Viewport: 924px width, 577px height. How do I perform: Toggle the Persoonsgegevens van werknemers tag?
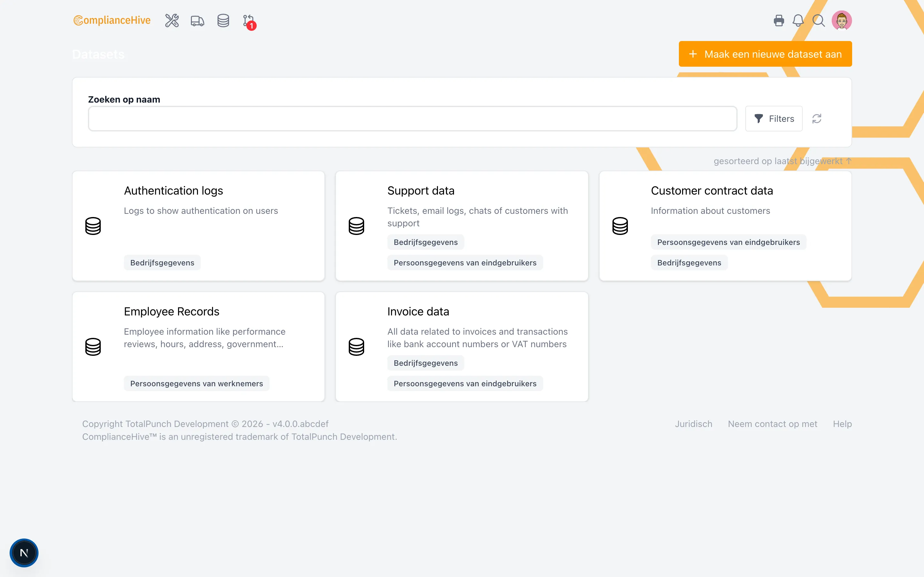coord(196,383)
